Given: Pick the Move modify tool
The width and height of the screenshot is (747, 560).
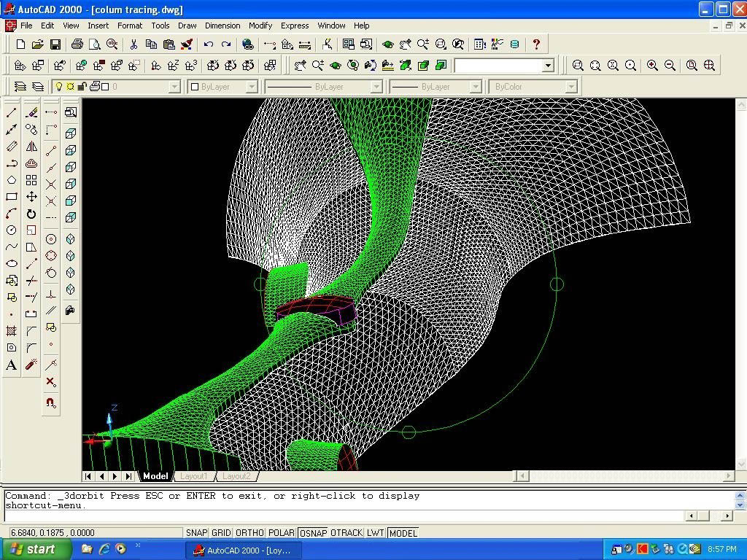Looking at the screenshot, I should pos(31,197).
